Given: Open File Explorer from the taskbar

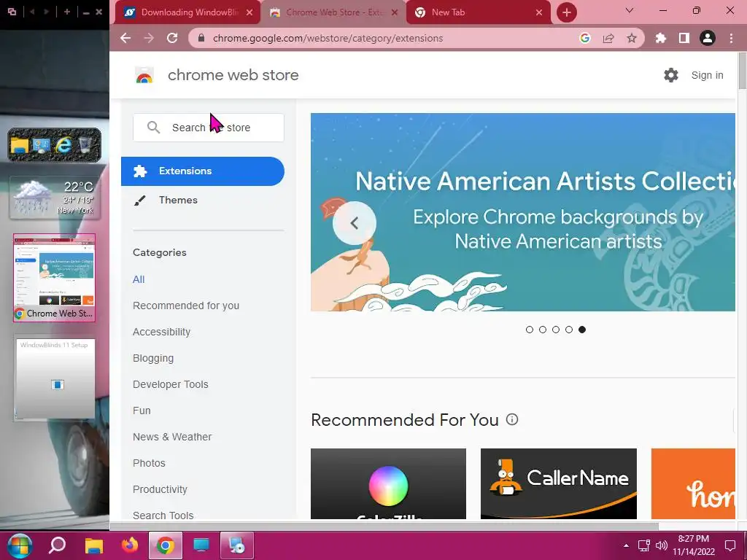Looking at the screenshot, I should [94, 545].
